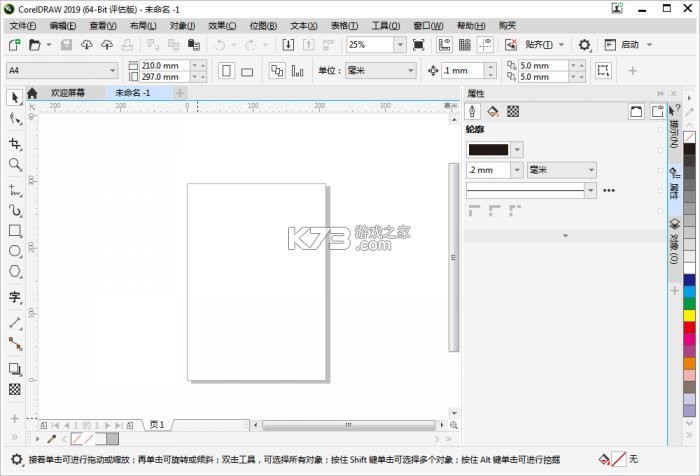Click the Full-screen preview icon
This screenshot has height=476, width=700.
(x=418, y=45)
